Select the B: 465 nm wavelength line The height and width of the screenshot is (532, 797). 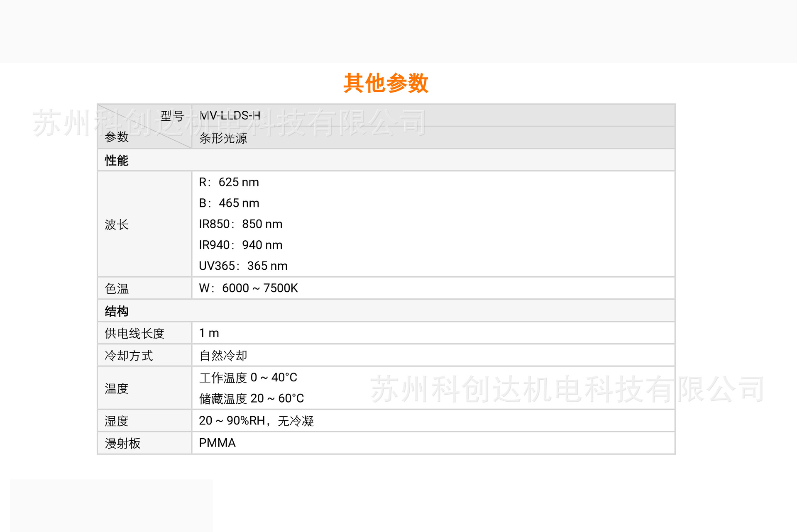(x=229, y=203)
